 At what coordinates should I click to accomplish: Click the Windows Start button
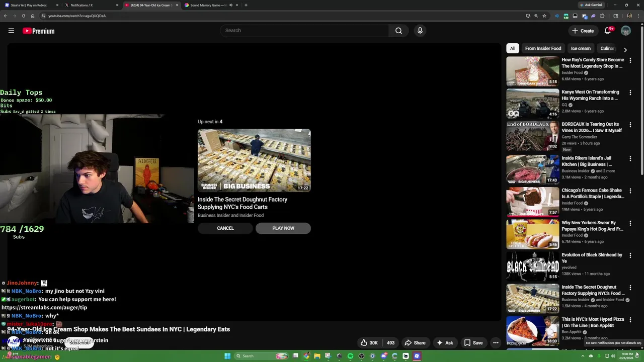[x=227, y=356]
